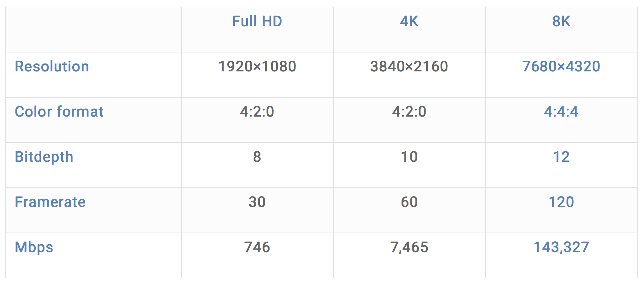Click the Framerate row label
The width and height of the screenshot is (644, 285).
click(x=50, y=202)
